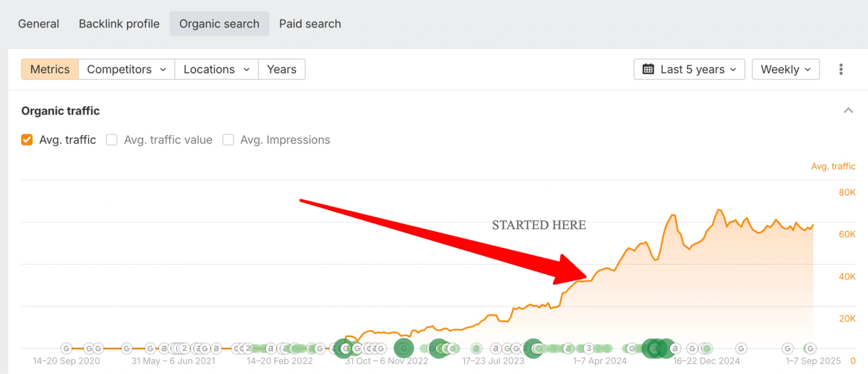This screenshot has width=868, height=374.
Task: Open the Locations dropdown
Action: tap(216, 69)
